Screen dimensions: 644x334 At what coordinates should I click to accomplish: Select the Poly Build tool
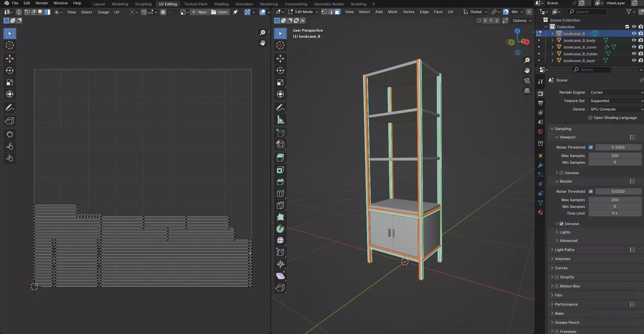[x=280, y=217]
